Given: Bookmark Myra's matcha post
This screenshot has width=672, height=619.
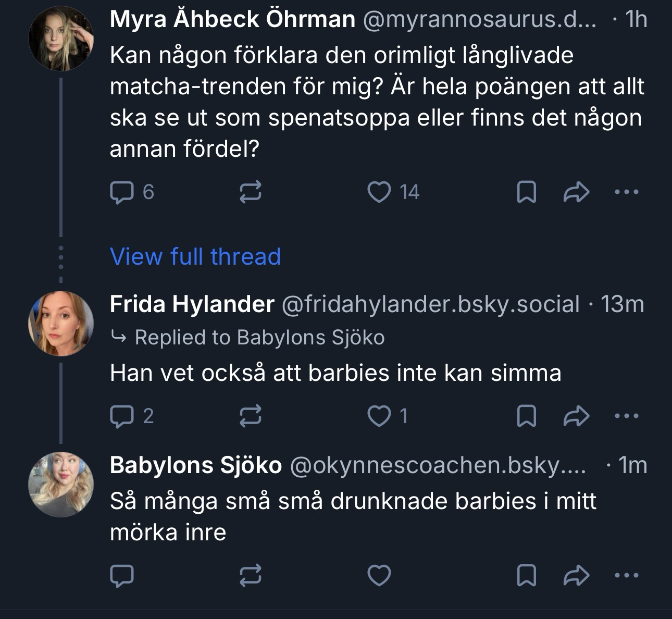Looking at the screenshot, I should pyautogui.click(x=526, y=192).
